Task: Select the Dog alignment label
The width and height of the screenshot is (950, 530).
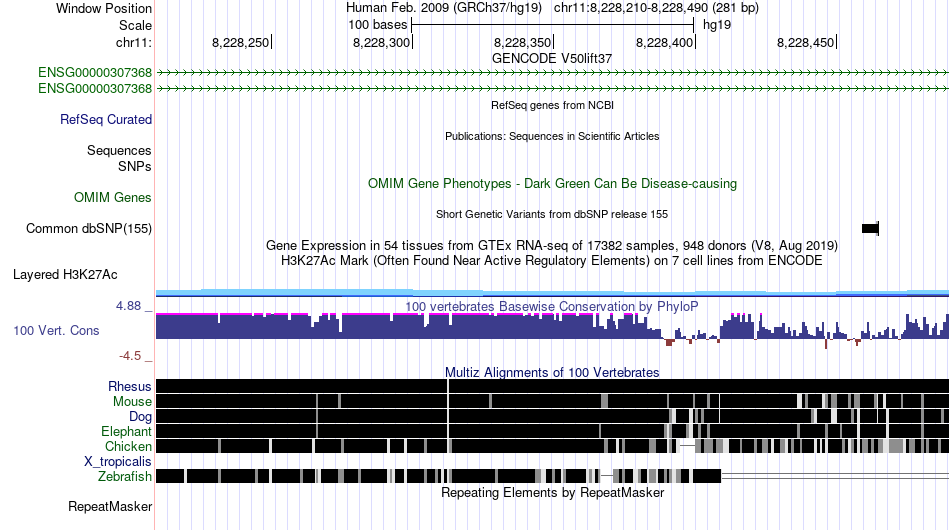Action: click(x=140, y=417)
